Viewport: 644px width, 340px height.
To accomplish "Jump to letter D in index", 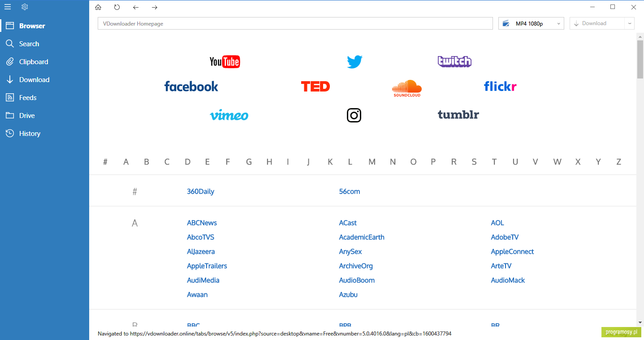I will (188, 162).
